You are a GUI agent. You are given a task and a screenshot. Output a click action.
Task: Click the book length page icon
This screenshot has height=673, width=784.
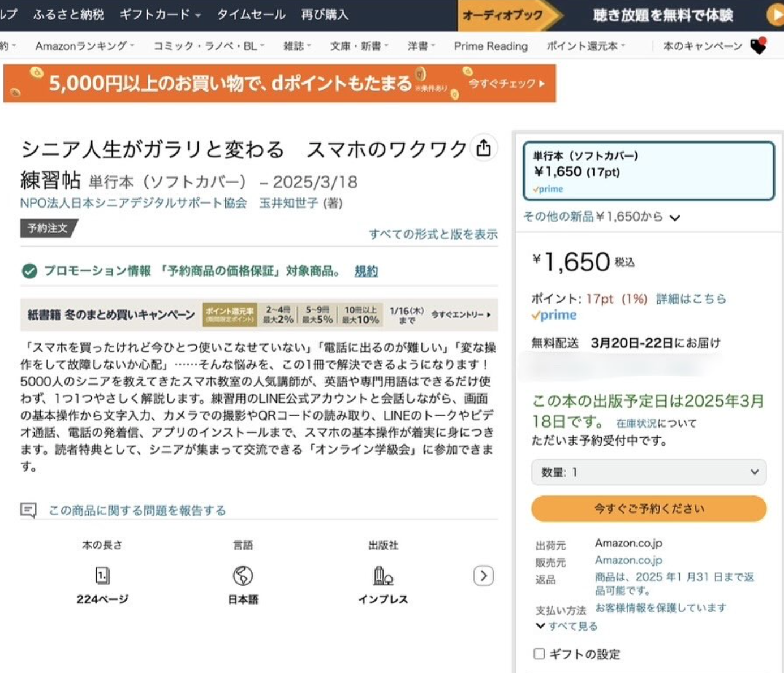[102, 576]
